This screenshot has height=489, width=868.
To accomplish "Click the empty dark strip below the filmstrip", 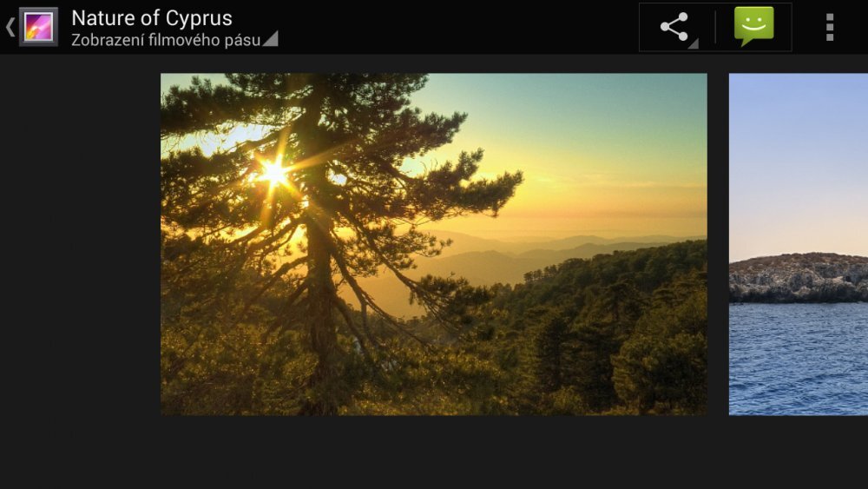I will click(x=434, y=453).
